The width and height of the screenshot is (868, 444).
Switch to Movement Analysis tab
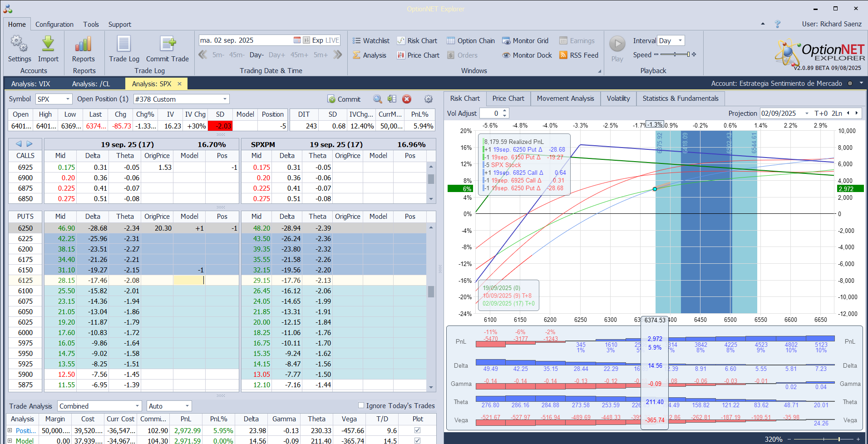click(565, 99)
